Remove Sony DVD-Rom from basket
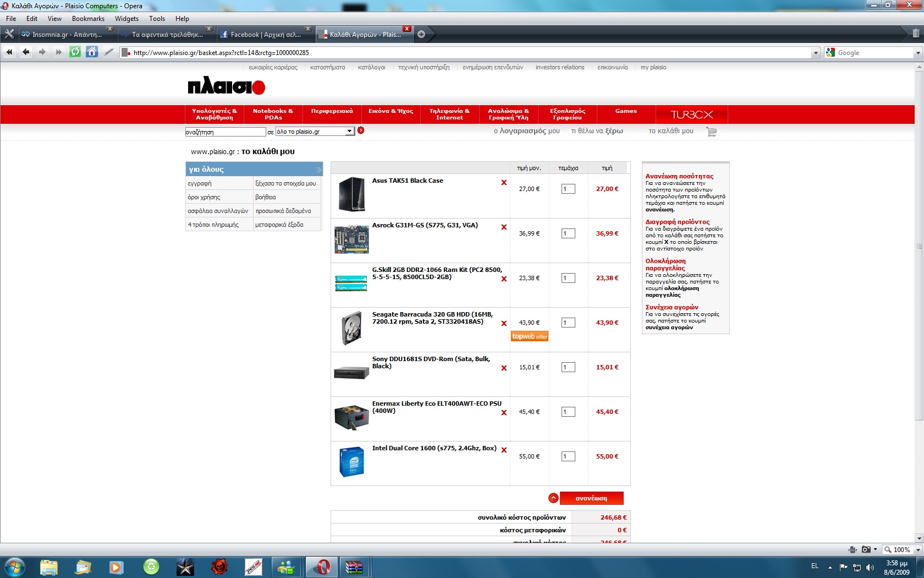 [x=504, y=368]
